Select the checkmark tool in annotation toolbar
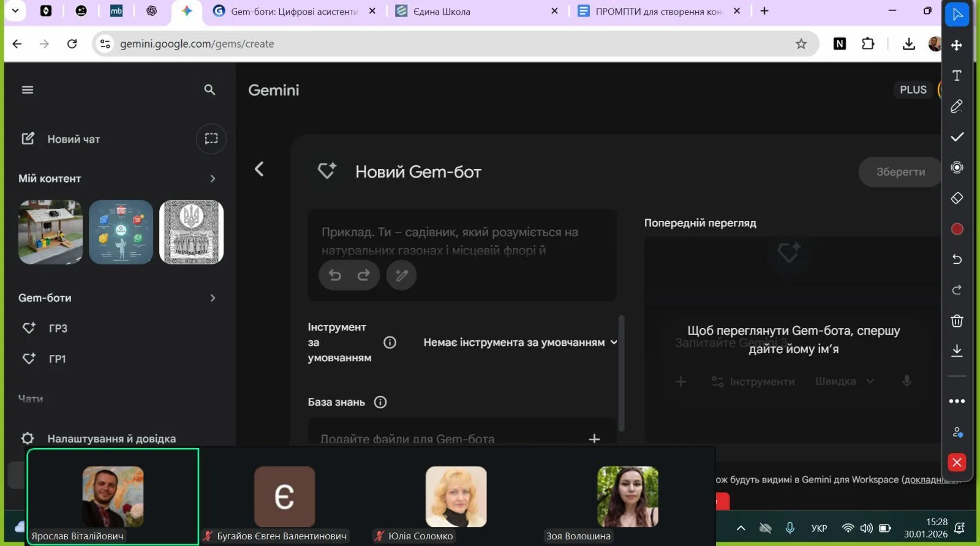980x546 pixels. pyautogui.click(x=957, y=137)
